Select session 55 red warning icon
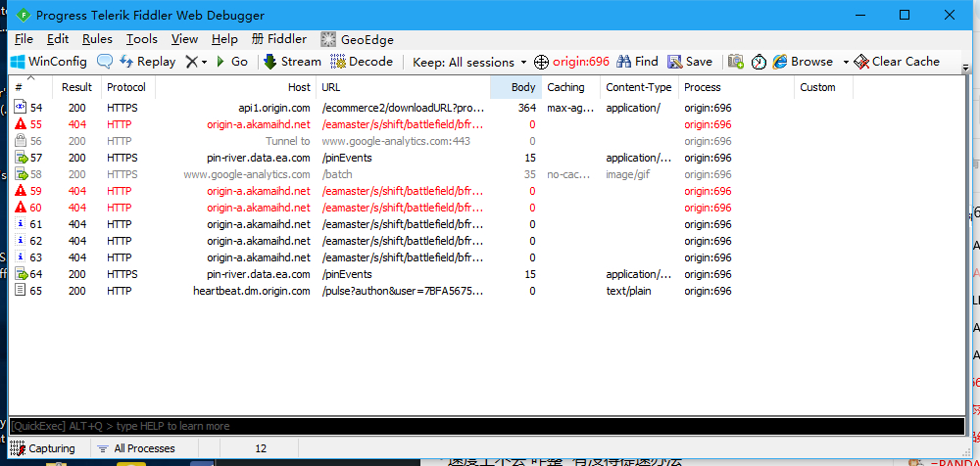 20,124
